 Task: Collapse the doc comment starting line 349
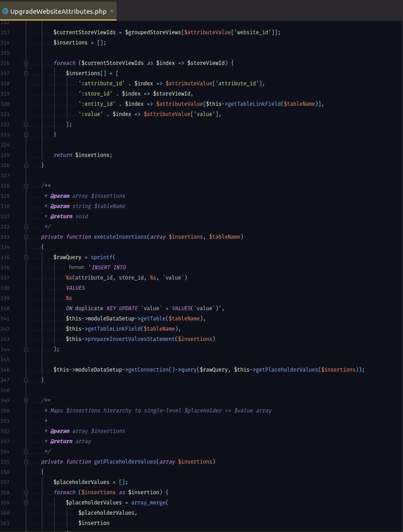tap(26, 401)
